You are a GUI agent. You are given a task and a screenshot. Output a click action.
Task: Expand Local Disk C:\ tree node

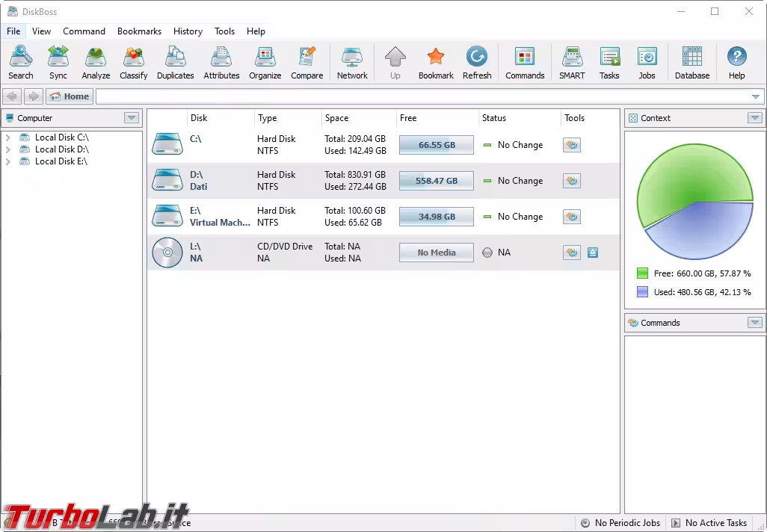tap(8, 137)
